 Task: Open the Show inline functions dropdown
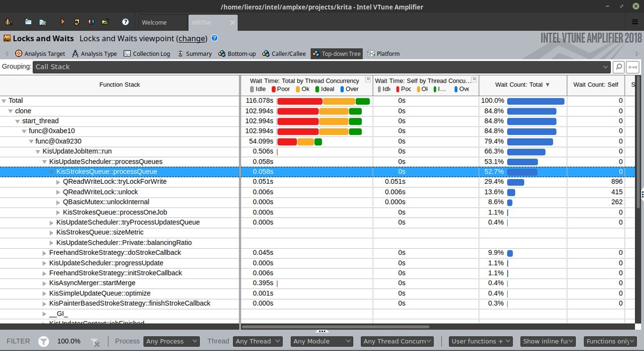click(548, 341)
